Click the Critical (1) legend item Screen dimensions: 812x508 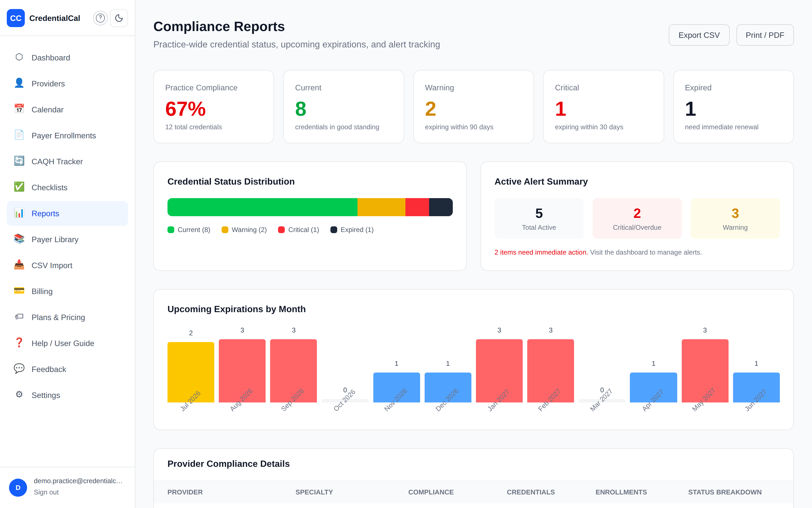tap(298, 230)
